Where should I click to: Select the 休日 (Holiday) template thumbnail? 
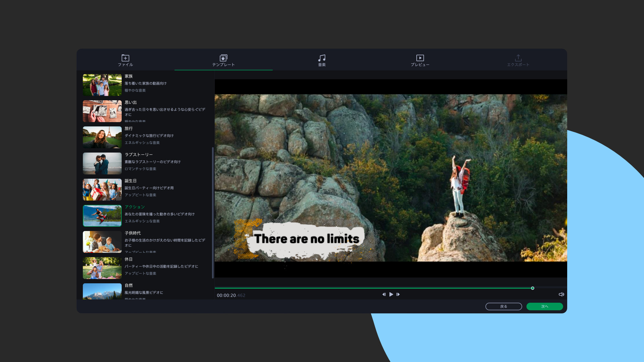(102, 268)
